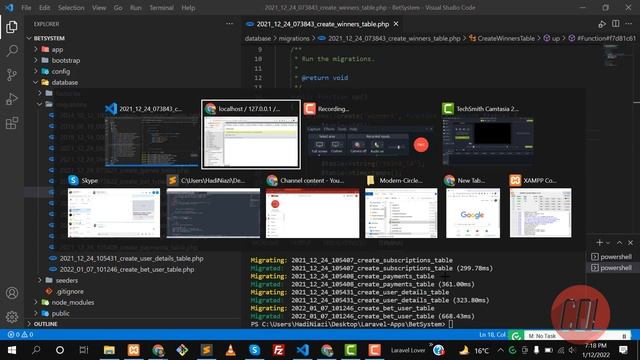Viewport: 640px width, 360px height.
Task: Click the CreateWinnersTable breadcrumb segment
Action: 506,38
